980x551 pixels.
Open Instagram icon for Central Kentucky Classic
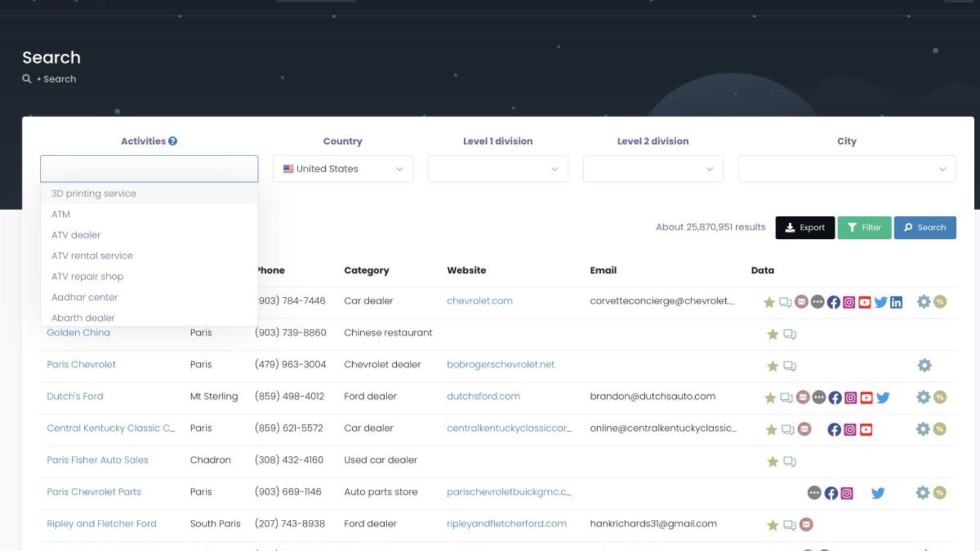point(850,429)
